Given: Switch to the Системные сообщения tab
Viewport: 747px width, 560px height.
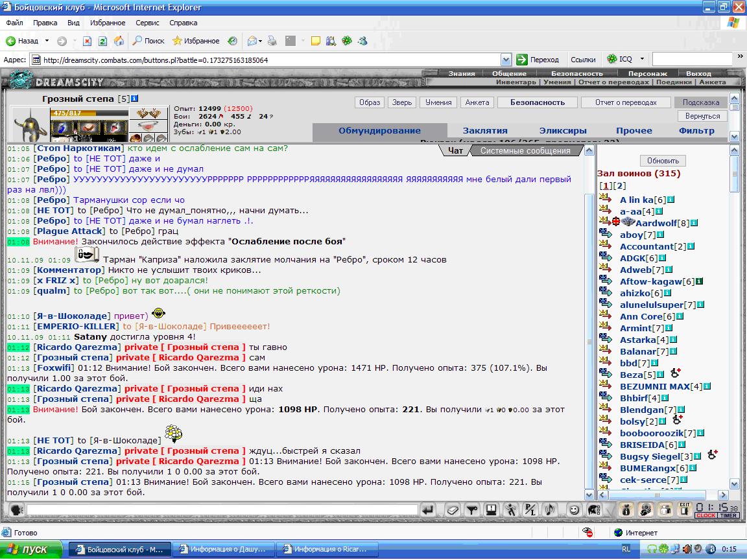Looking at the screenshot, I should click(x=525, y=150).
